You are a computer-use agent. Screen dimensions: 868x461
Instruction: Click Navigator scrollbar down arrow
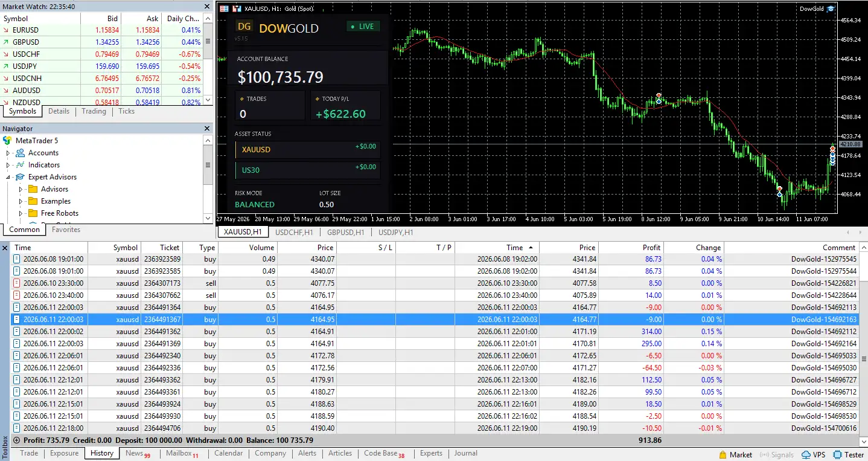coord(208,219)
